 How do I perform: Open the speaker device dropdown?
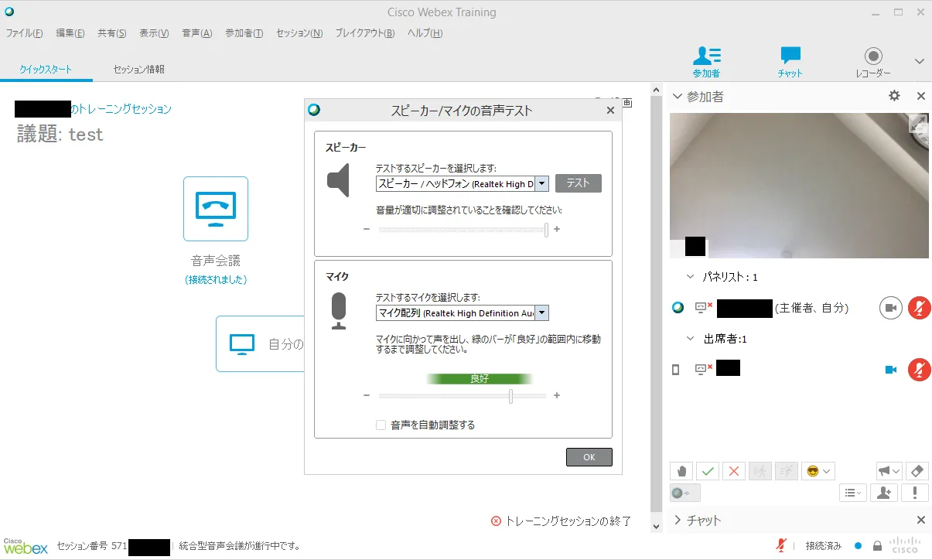coord(541,184)
